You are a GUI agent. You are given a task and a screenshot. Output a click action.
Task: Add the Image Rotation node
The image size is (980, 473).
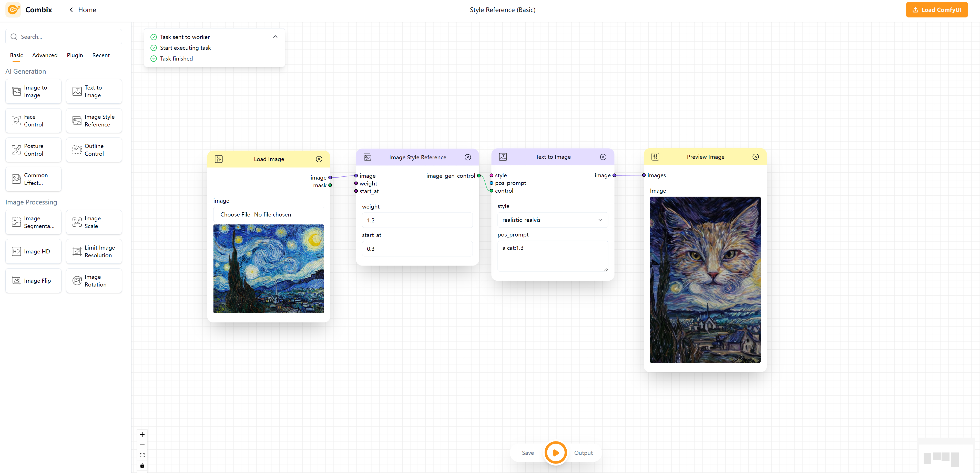point(94,281)
